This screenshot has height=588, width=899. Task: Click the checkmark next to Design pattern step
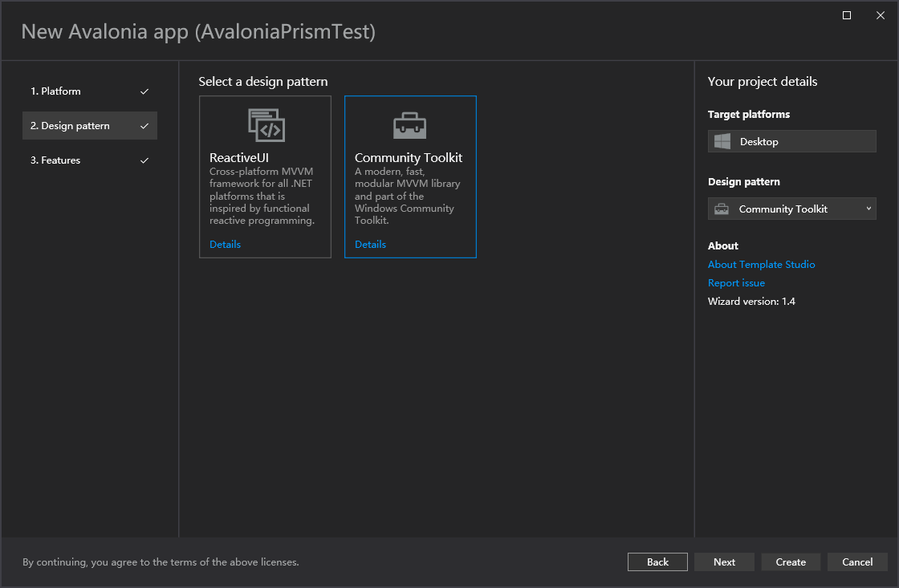pyautogui.click(x=144, y=126)
